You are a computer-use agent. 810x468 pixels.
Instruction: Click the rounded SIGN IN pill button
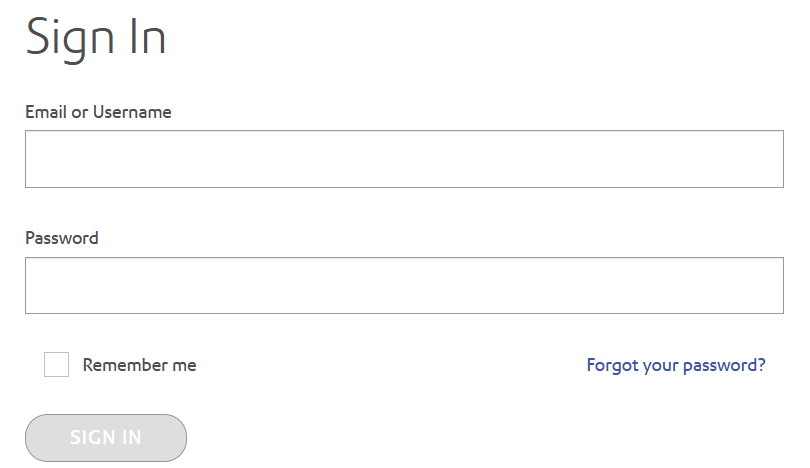click(x=106, y=438)
